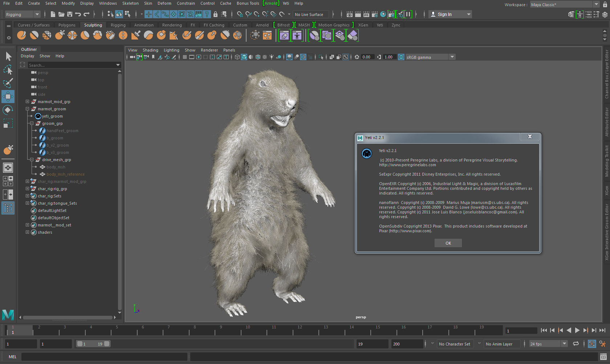Select the arrow Select Tool in toolbox

pyautogui.click(x=8, y=56)
